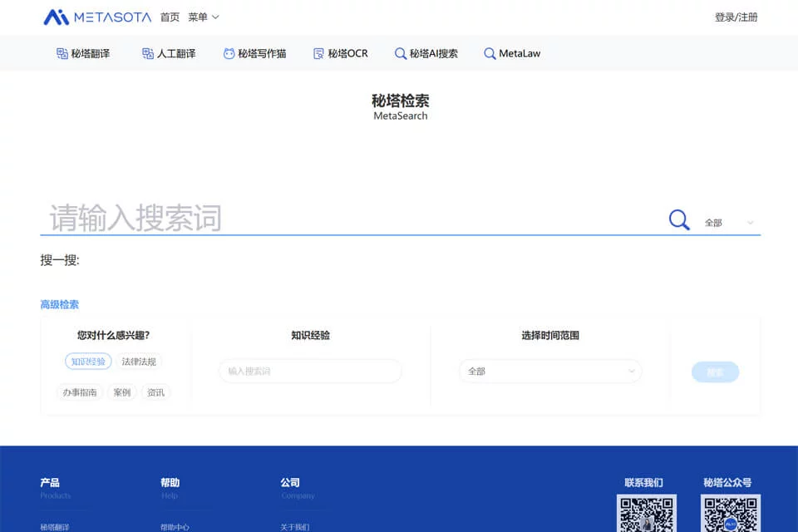Click the 秘塔公众号 QR code
The image size is (798, 532).
point(731,513)
